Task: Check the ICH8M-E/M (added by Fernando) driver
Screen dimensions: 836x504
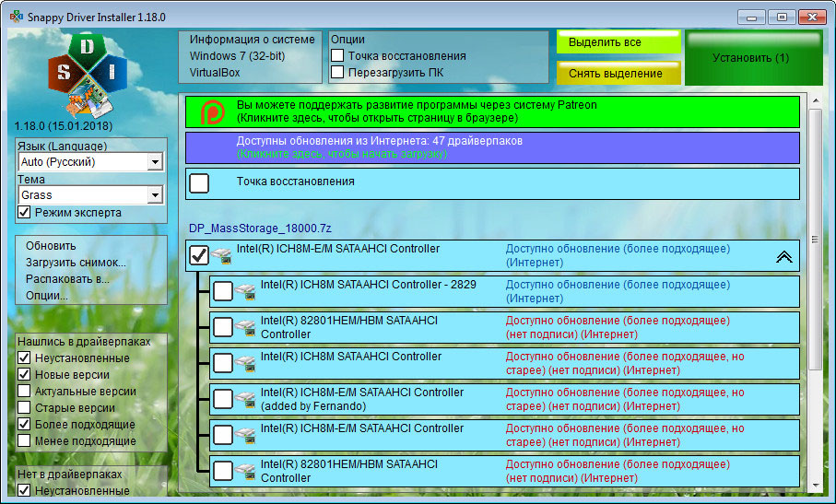Action: pos(223,399)
